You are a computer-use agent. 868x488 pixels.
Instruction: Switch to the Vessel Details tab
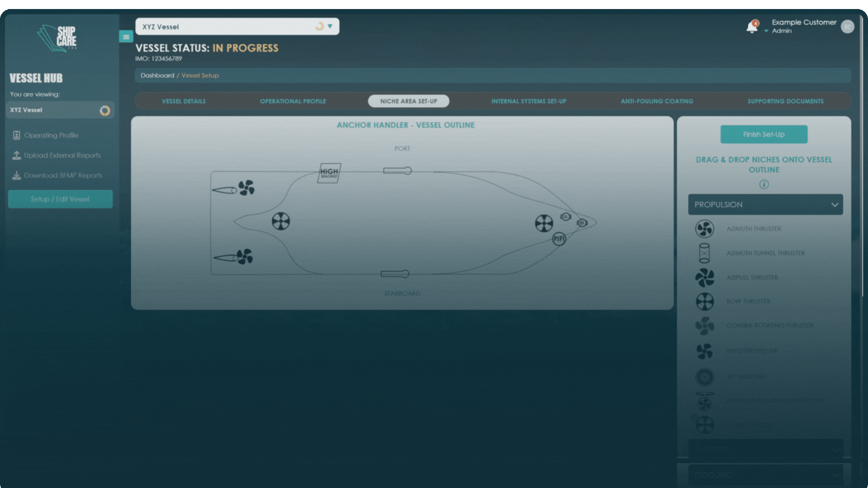pyautogui.click(x=184, y=101)
